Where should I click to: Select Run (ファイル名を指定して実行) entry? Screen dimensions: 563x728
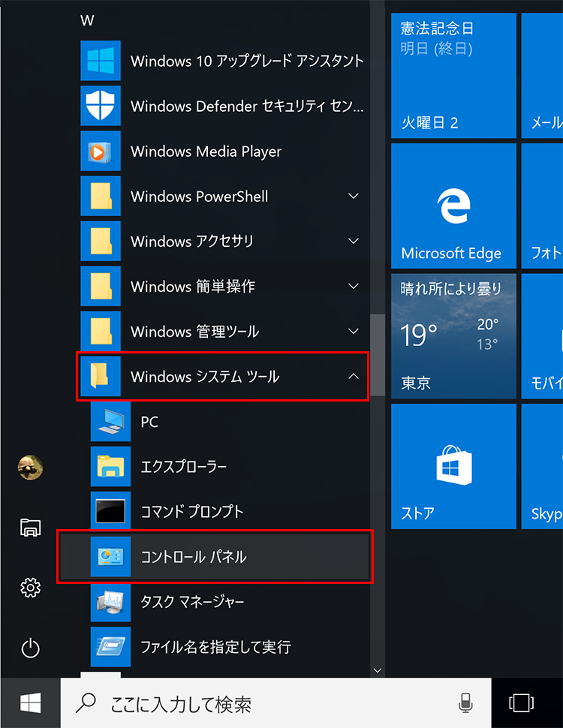[x=215, y=647]
